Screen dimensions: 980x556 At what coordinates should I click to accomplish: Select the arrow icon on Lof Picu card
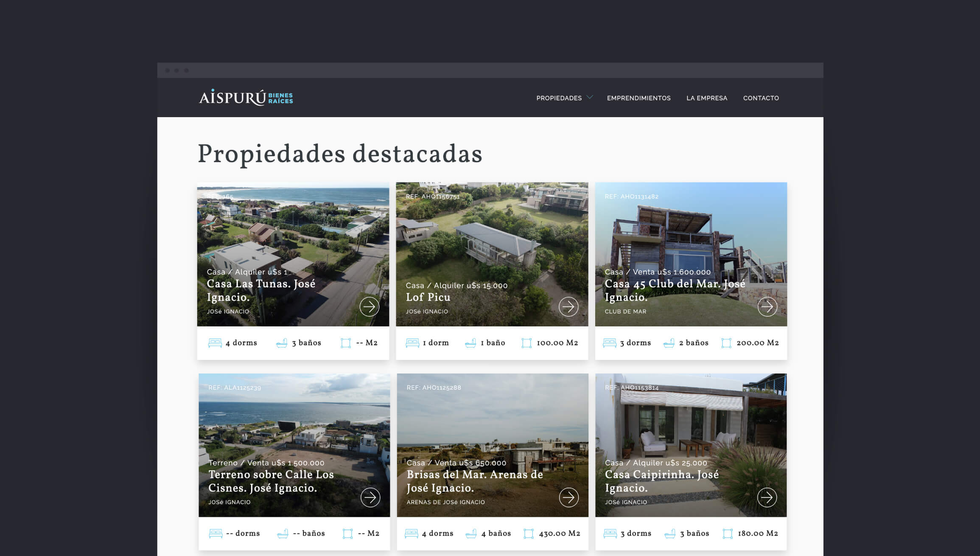(x=569, y=307)
